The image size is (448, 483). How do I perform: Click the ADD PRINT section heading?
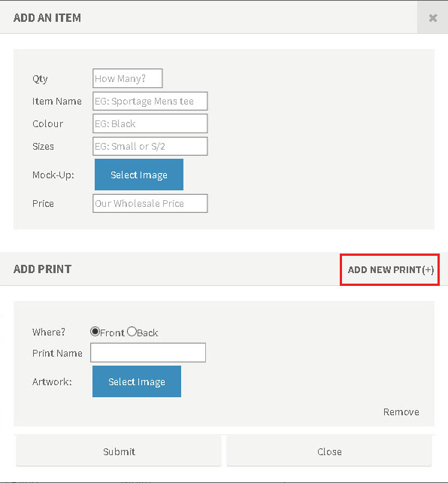[42, 269]
